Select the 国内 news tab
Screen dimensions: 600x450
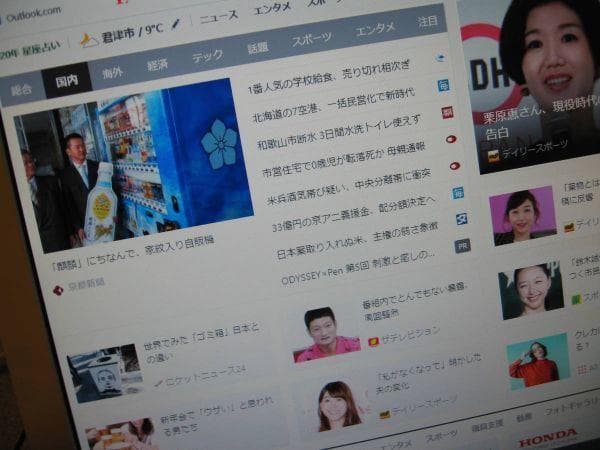[66, 80]
